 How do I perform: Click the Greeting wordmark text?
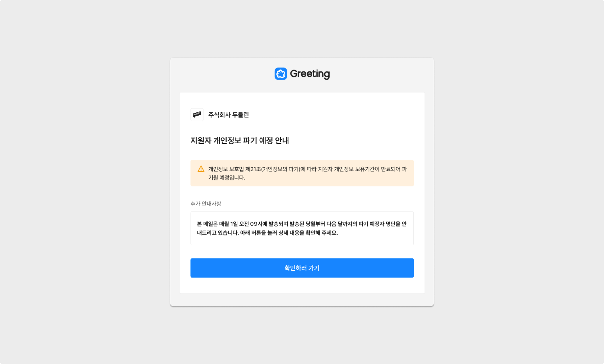[310, 74]
